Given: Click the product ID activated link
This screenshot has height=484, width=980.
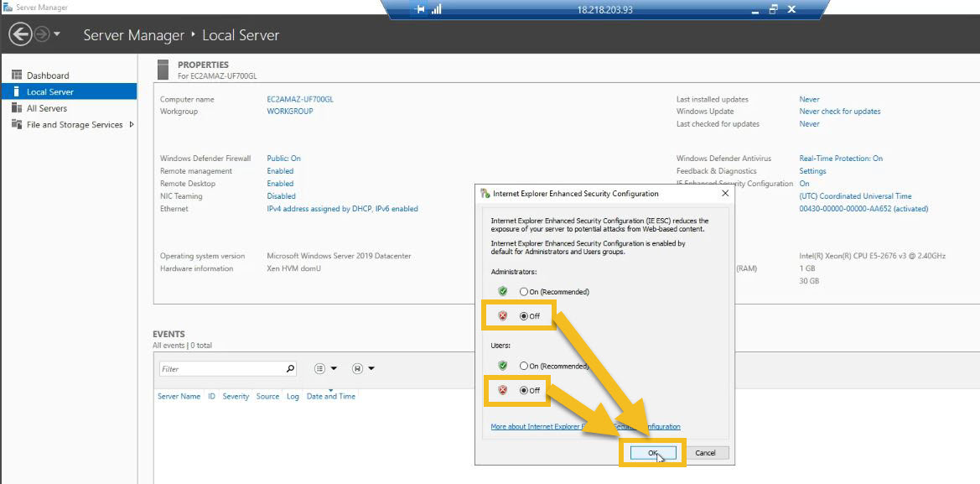Looking at the screenshot, I should [x=863, y=209].
